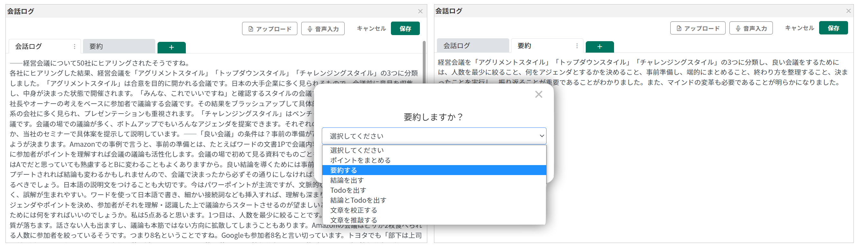The height and width of the screenshot is (251, 868).
Task: Open the 選択してください dropdown field
Action: pos(434,136)
